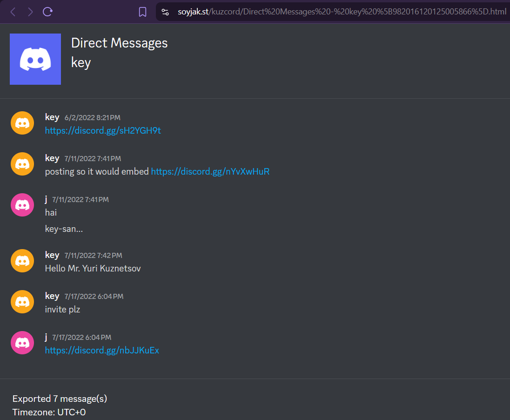The width and height of the screenshot is (510, 420).
Task: Click the 'Direct Messages' header title
Action: 119,43
